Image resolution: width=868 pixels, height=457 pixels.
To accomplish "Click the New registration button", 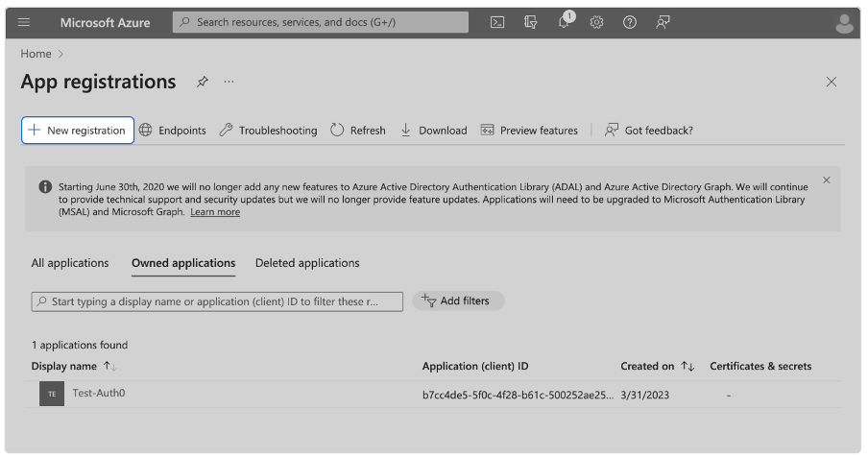I will [77, 131].
